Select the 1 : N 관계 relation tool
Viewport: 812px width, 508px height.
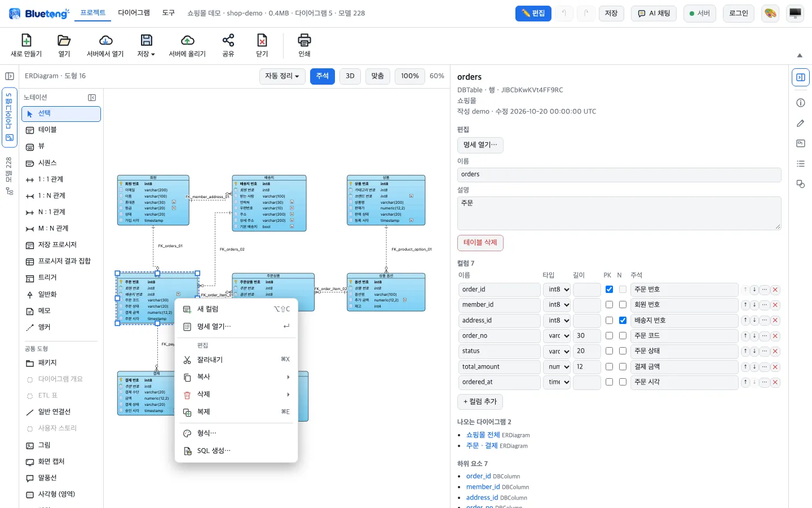point(61,196)
